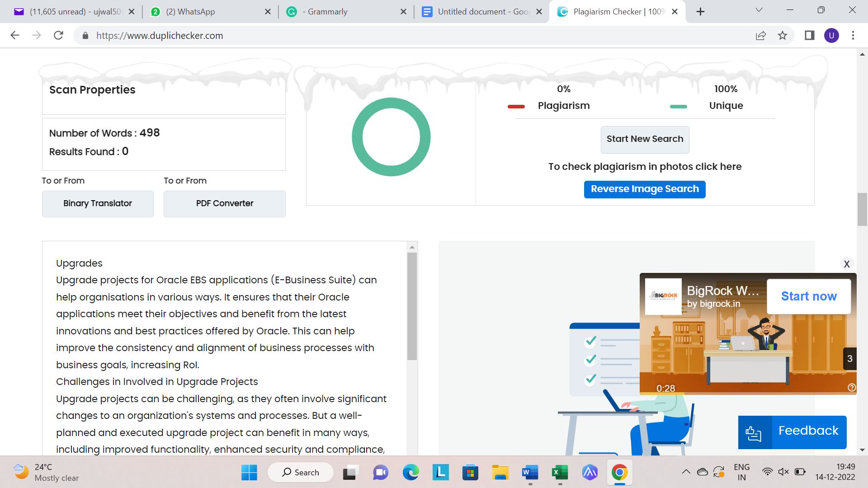
Task: Click the user profile avatar
Action: (831, 35)
